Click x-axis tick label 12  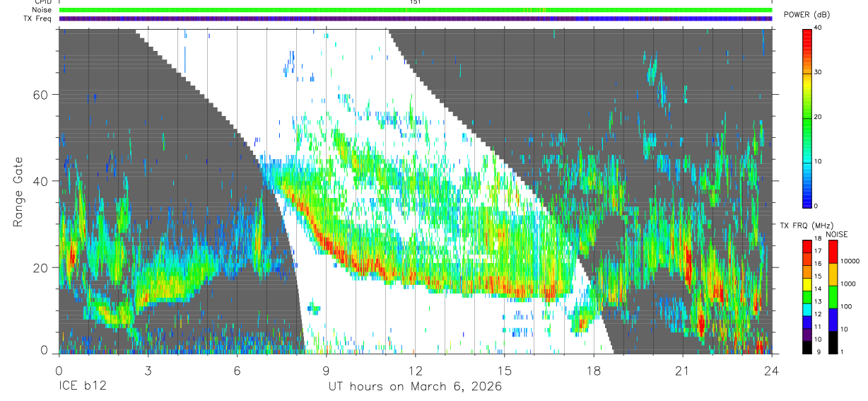click(x=415, y=370)
